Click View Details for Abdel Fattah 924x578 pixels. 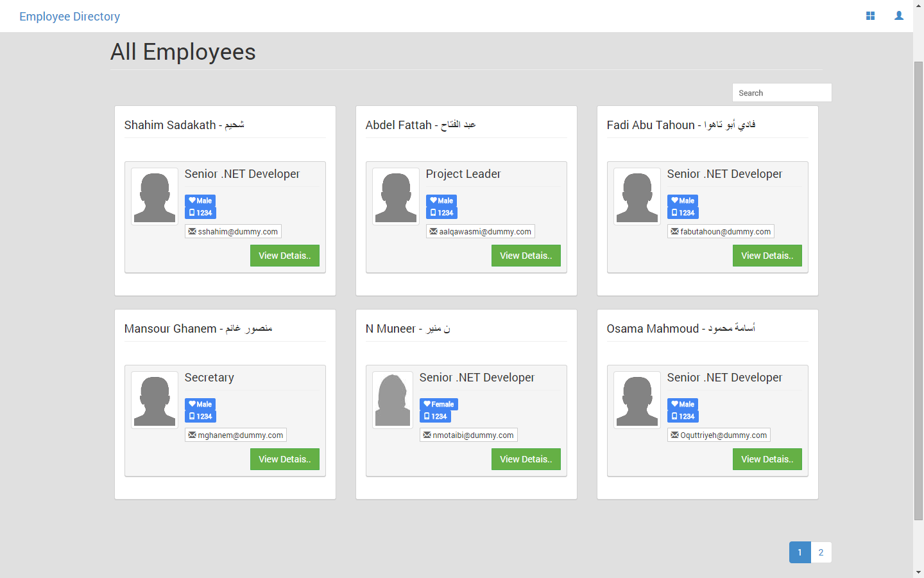click(x=526, y=256)
